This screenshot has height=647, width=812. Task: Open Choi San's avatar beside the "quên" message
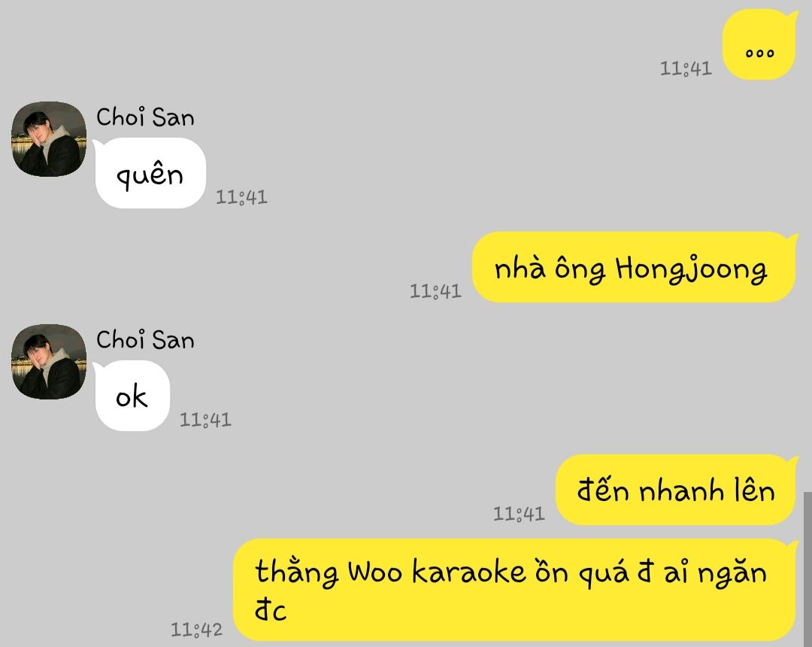[49, 139]
